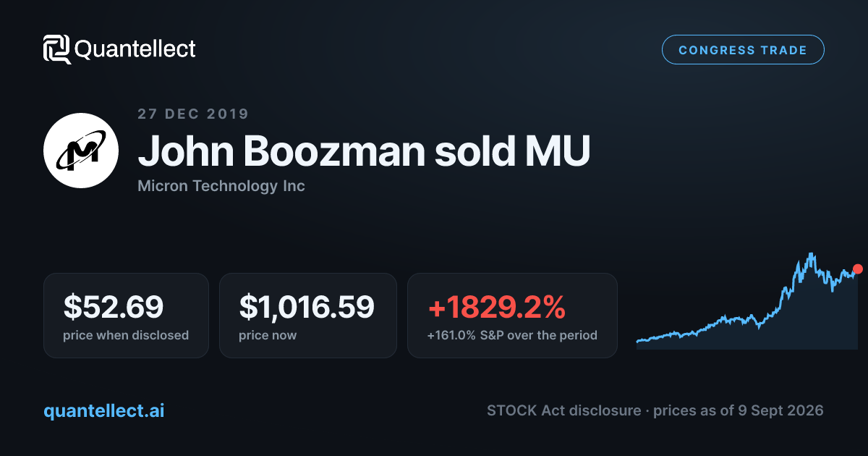Click the $52.69 price when disclosed card
Screen dimensions: 868x456
point(126,316)
